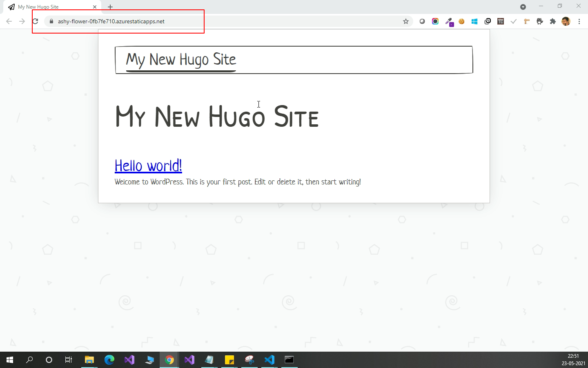Open the Command Prompt taskbar icon
This screenshot has height=368, width=588.
click(289, 360)
